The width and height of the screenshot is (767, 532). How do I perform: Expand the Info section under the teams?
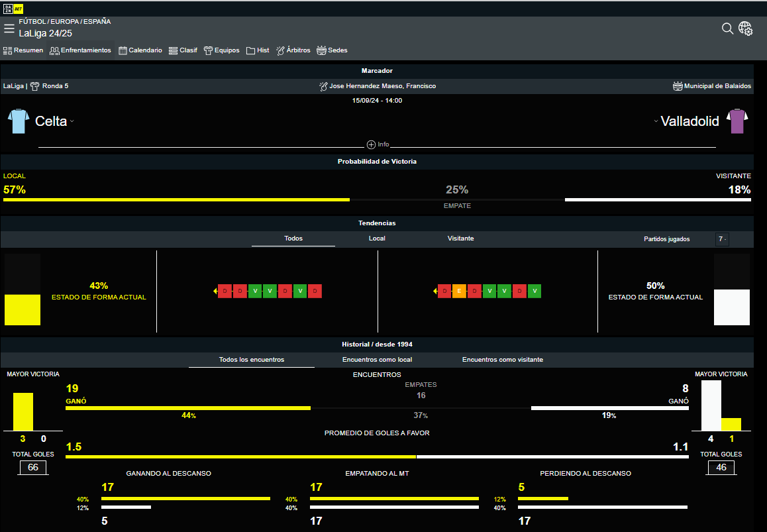tap(378, 144)
